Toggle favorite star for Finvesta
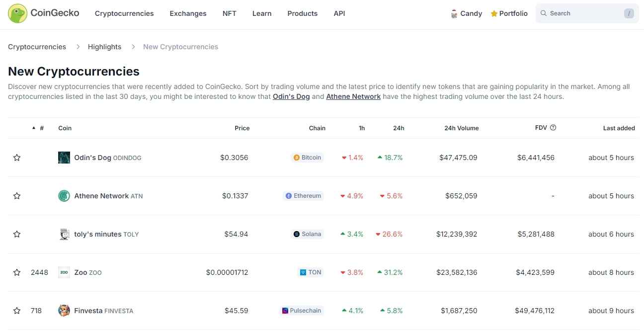 click(x=17, y=311)
